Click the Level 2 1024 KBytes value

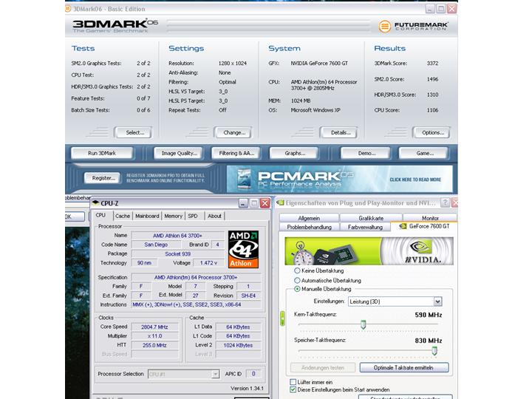(x=238, y=345)
